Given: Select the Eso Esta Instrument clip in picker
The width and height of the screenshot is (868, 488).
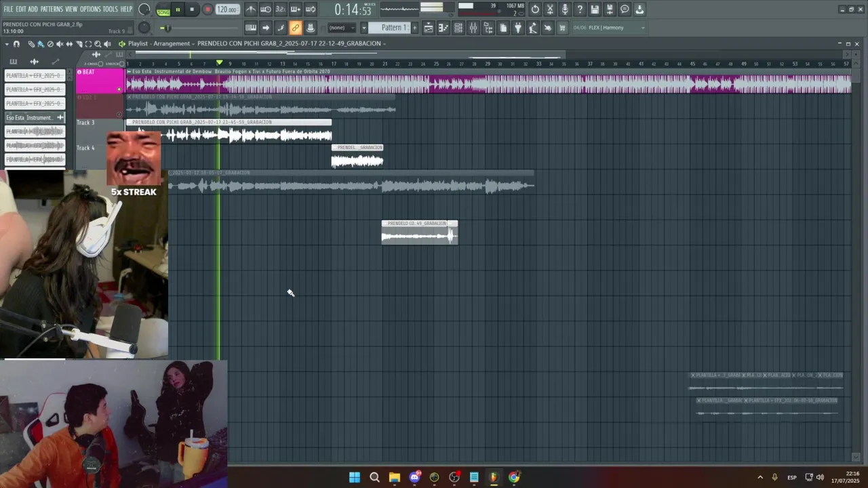Looking at the screenshot, I should (x=35, y=117).
